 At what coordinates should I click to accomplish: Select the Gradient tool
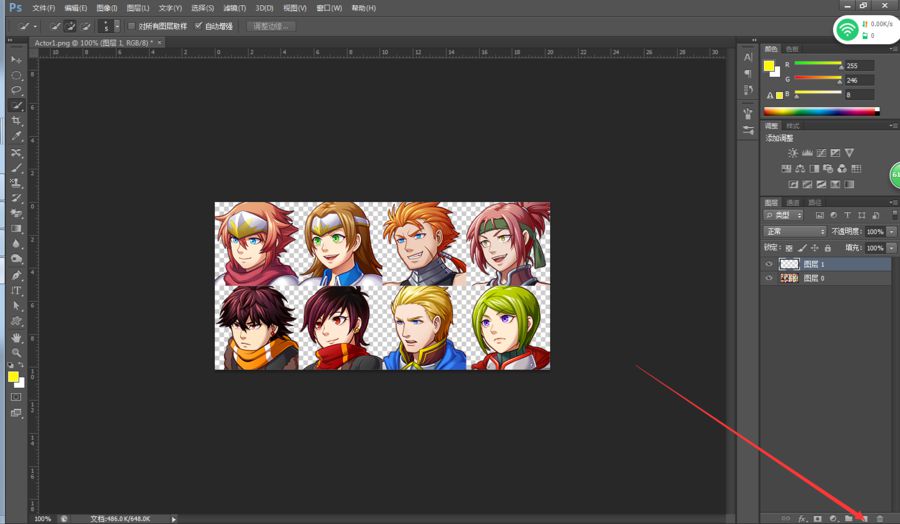16,228
